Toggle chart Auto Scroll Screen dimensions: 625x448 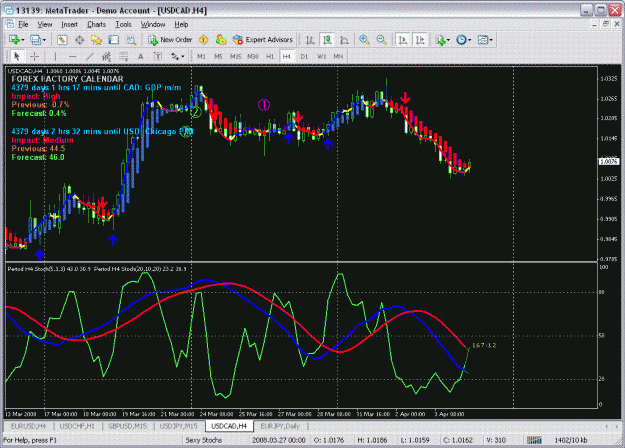pos(403,39)
